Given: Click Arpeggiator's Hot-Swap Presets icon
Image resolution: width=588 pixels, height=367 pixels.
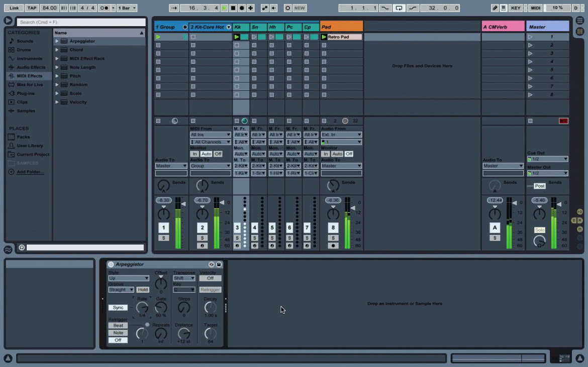Looking at the screenshot, I should 212,265.
